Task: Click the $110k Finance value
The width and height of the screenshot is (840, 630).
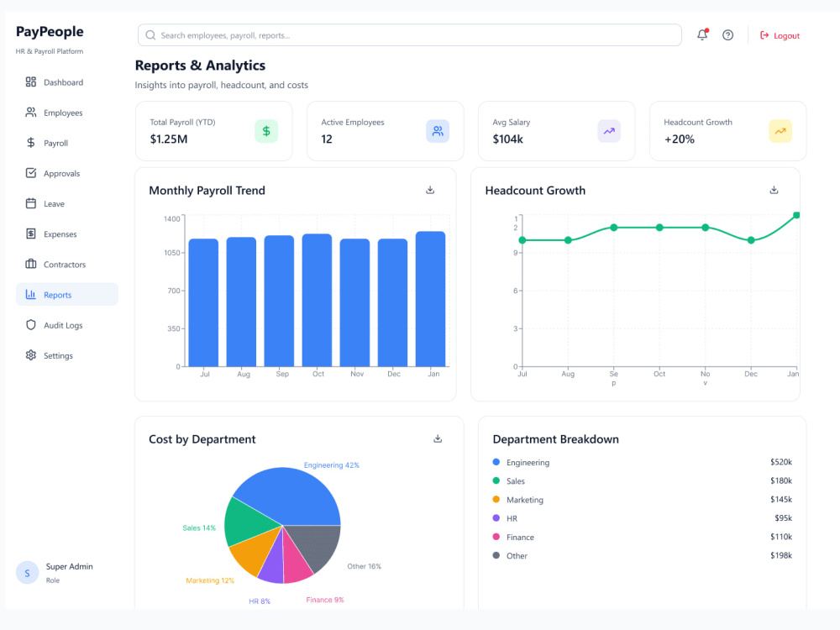Action: [781, 537]
